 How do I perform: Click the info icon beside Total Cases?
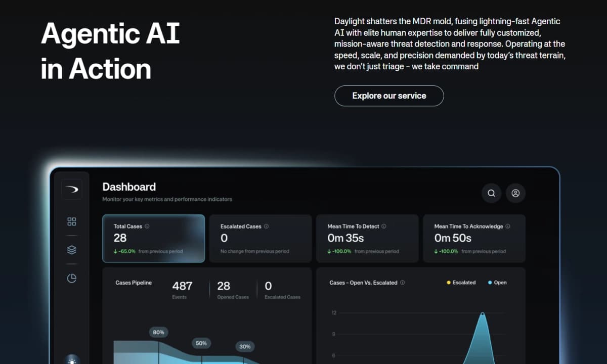(147, 226)
